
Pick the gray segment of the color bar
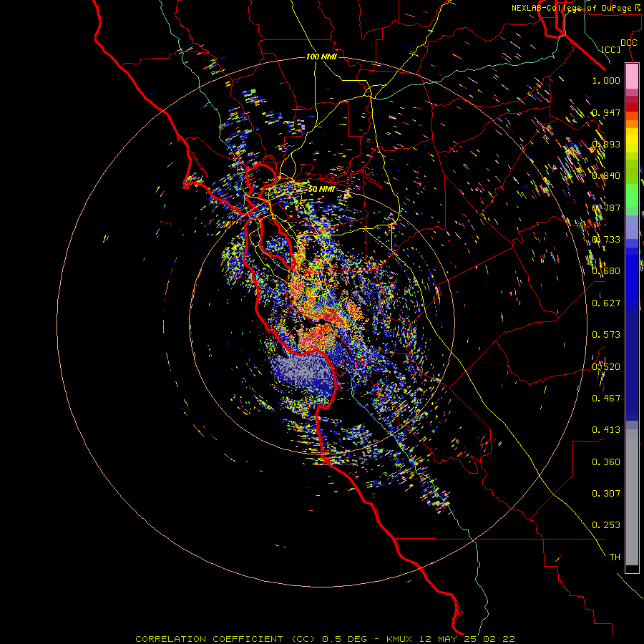[x=632, y=497]
